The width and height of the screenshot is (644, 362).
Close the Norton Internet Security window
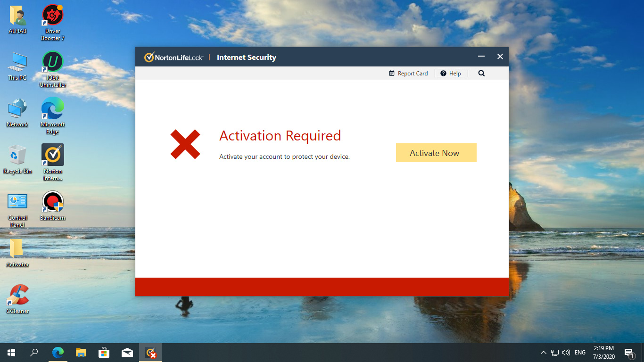[x=500, y=57]
